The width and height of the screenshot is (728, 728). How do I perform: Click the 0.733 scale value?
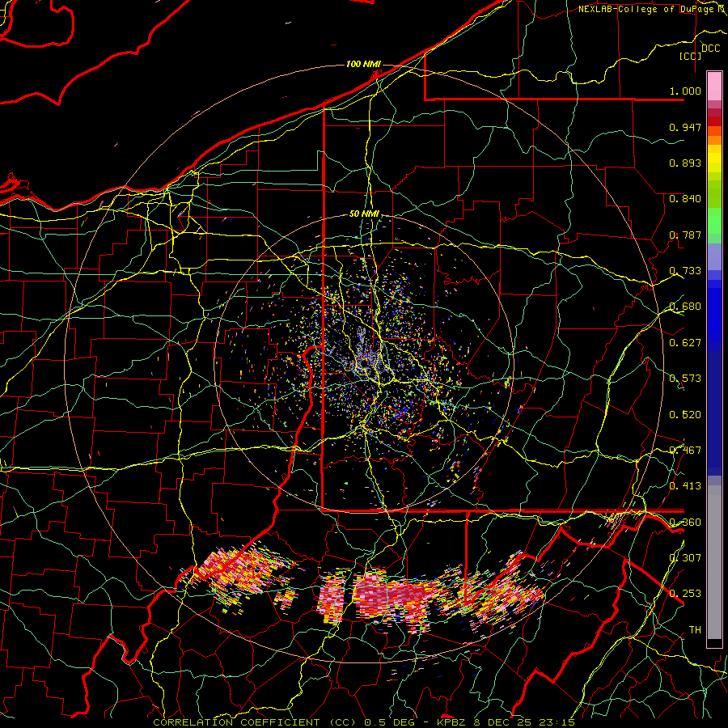685,271
